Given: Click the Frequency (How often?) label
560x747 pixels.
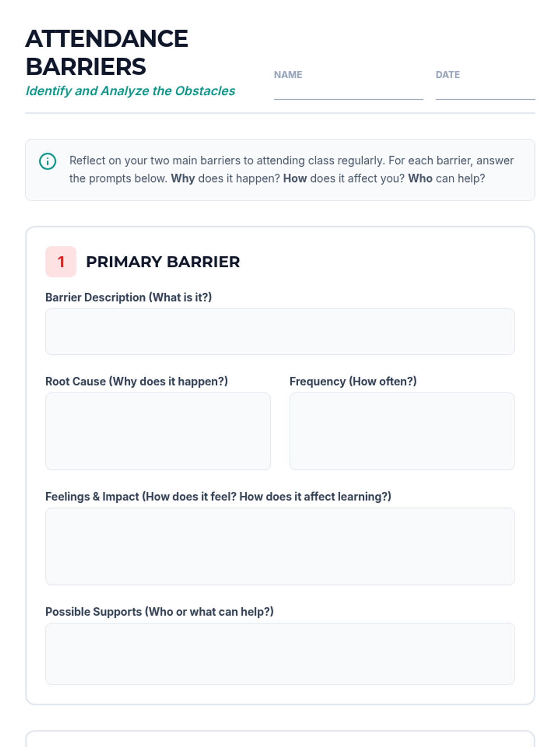Looking at the screenshot, I should tap(353, 381).
